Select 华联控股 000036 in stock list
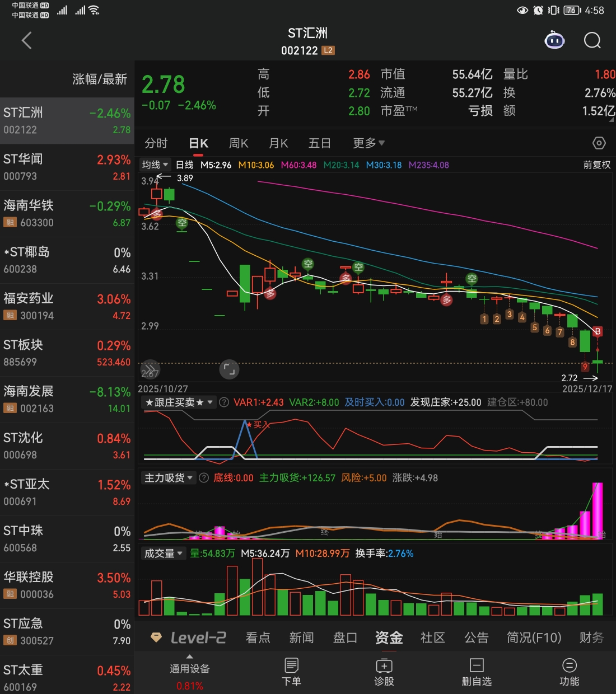The width and height of the screenshot is (616, 694). [x=67, y=585]
